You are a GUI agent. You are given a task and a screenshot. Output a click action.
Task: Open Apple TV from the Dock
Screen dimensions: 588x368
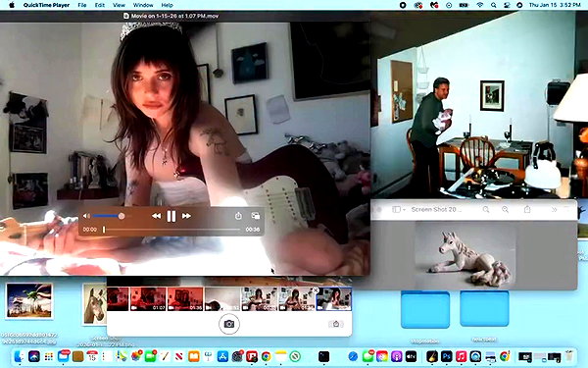[x=411, y=356]
